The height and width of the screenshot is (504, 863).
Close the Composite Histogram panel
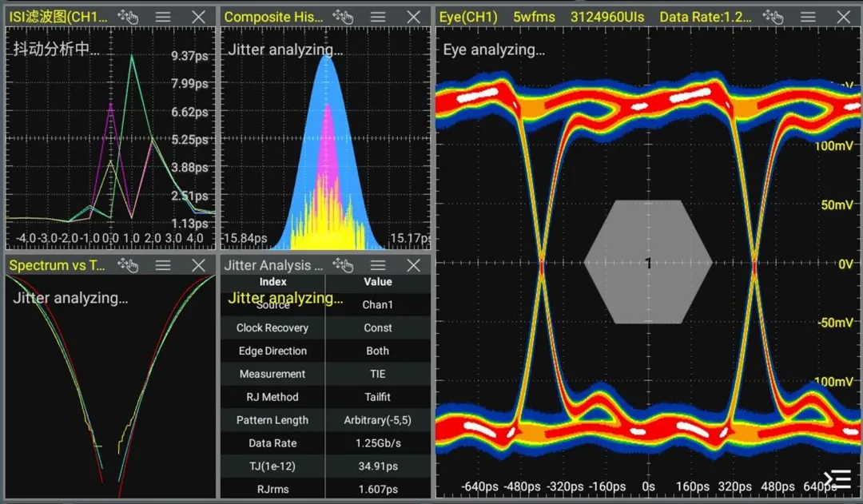(413, 17)
